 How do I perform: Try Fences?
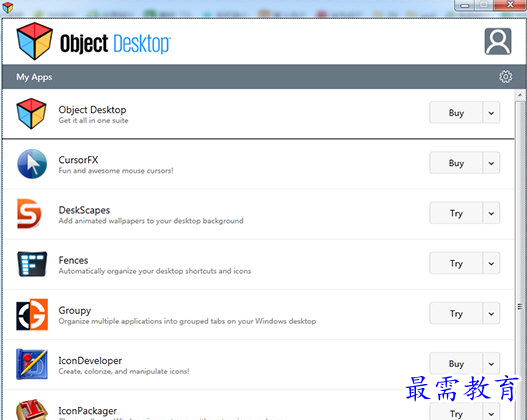456,263
